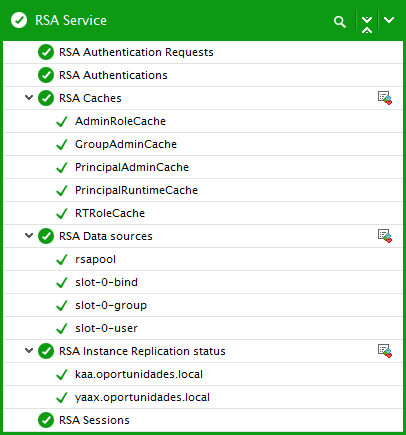Open the RSA Service header dropdown menu

point(389,20)
